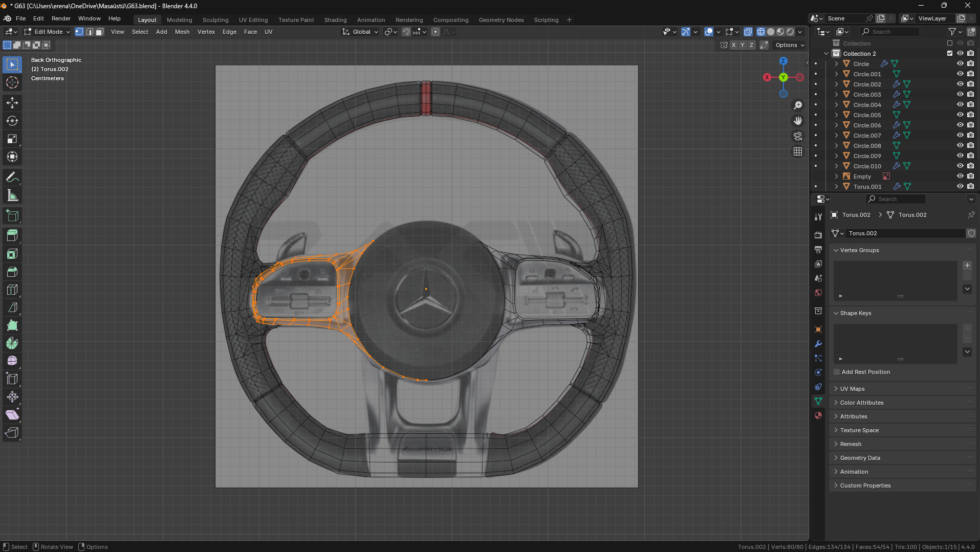The image size is (980, 552).
Task: Choose the Loop Cut tool
Action: click(x=12, y=290)
